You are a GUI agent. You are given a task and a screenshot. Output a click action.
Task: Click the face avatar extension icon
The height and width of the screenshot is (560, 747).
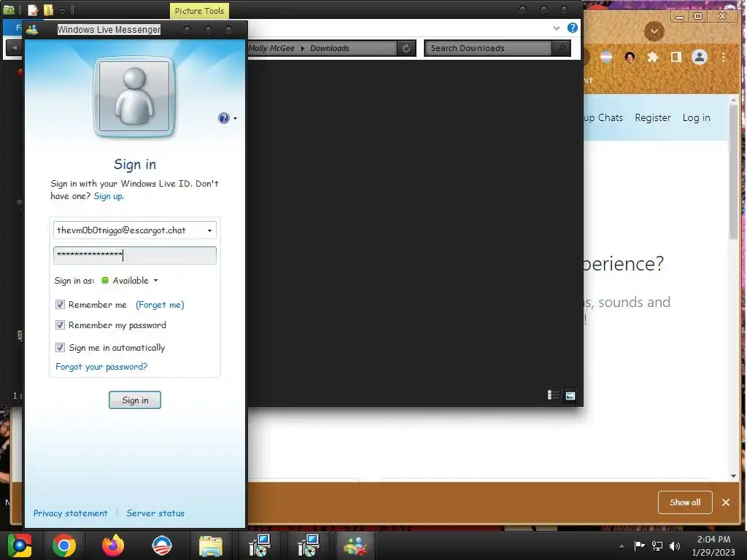point(630,57)
